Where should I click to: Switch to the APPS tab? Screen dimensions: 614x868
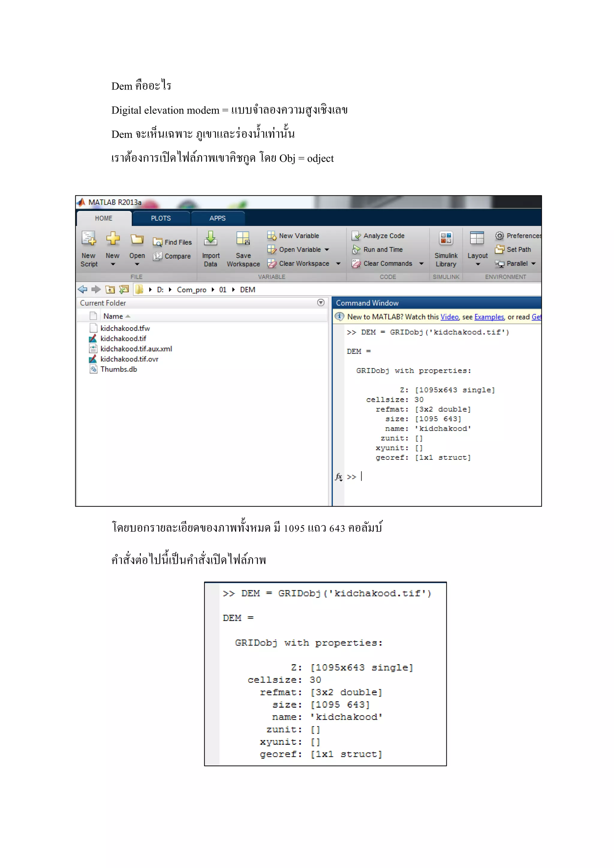217,218
